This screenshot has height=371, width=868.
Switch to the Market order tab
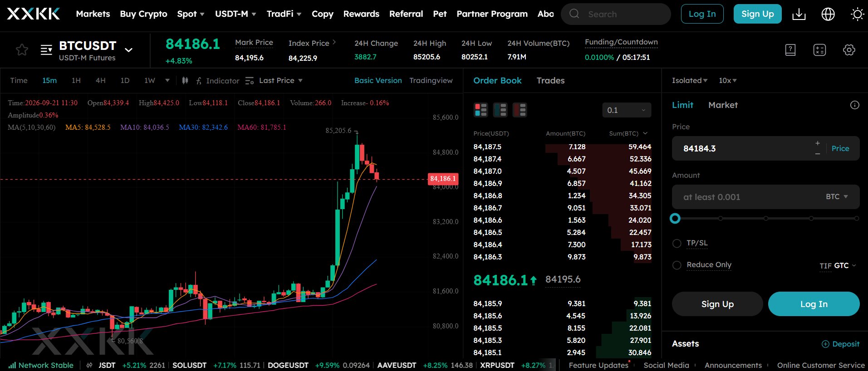tap(723, 105)
